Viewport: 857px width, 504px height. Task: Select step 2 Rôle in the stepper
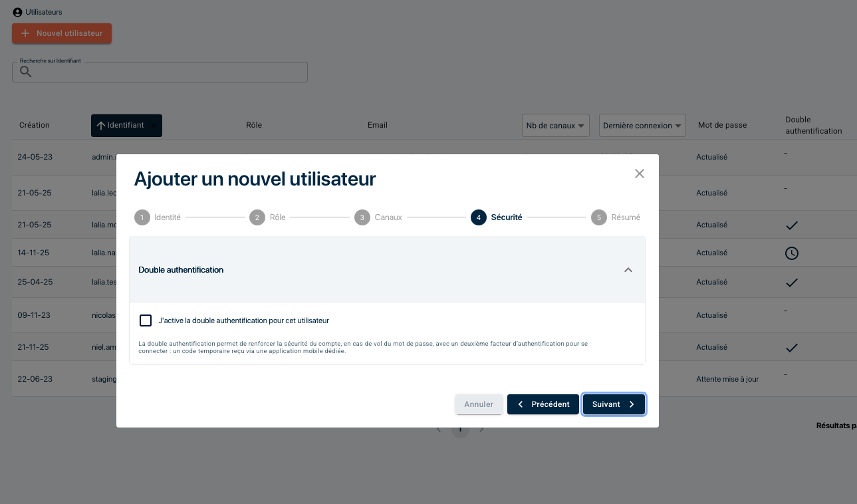click(x=267, y=217)
